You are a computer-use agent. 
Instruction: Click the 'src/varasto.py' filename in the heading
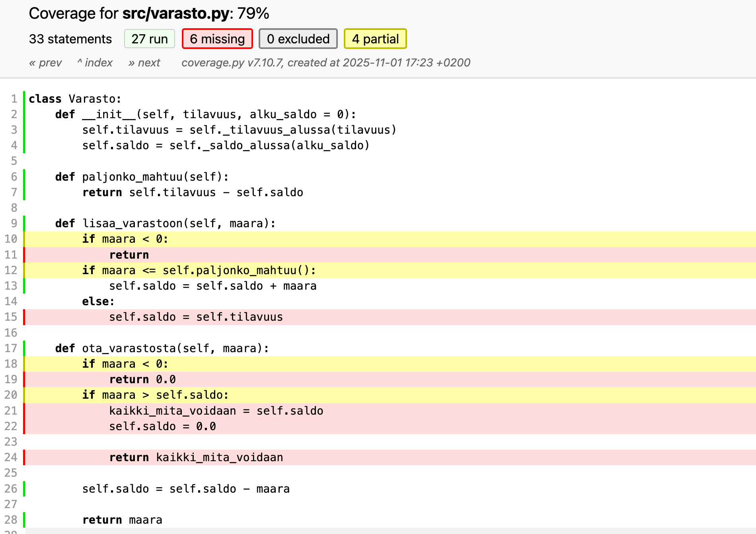175,14
